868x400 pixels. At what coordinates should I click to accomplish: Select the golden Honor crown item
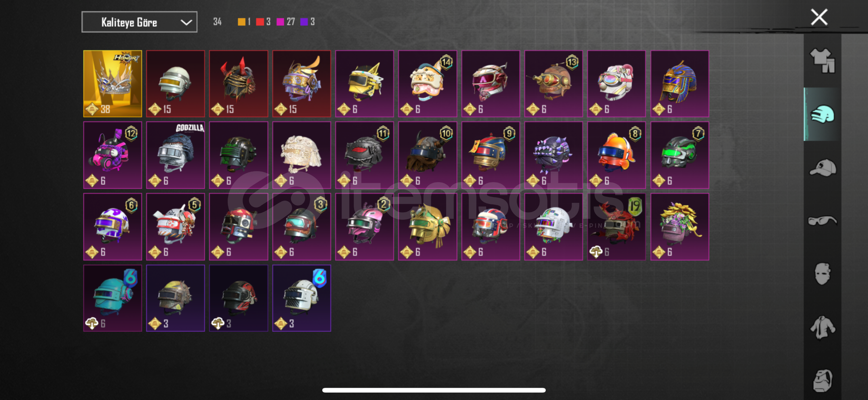pos(113,84)
